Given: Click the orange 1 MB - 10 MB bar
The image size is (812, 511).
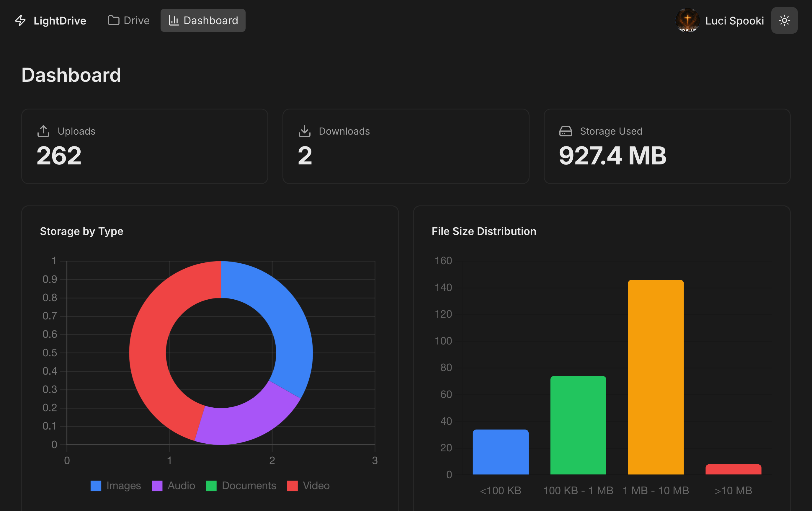Looking at the screenshot, I should coord(656,377).
